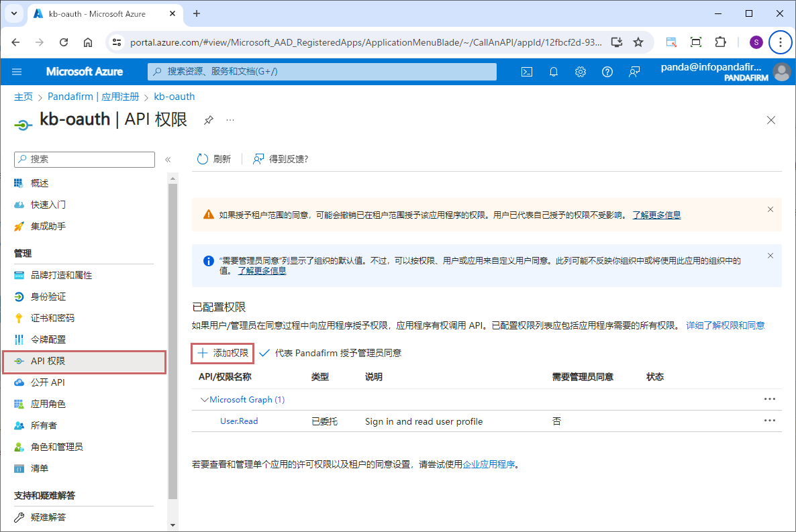796x532 pixels.
Task: Click the sidebar vertical scrollbar
Action: tap(172, 335)
